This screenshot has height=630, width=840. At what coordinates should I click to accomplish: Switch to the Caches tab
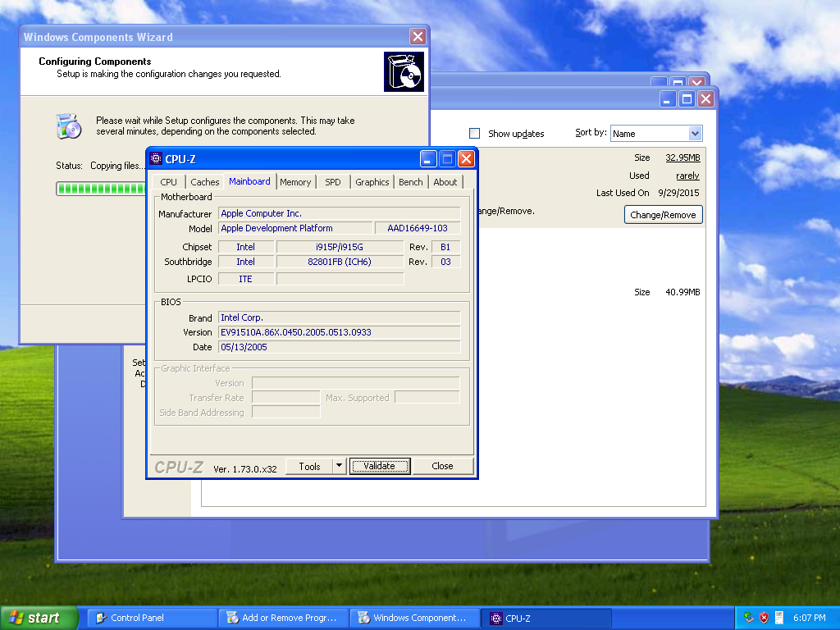coord(204,182)
